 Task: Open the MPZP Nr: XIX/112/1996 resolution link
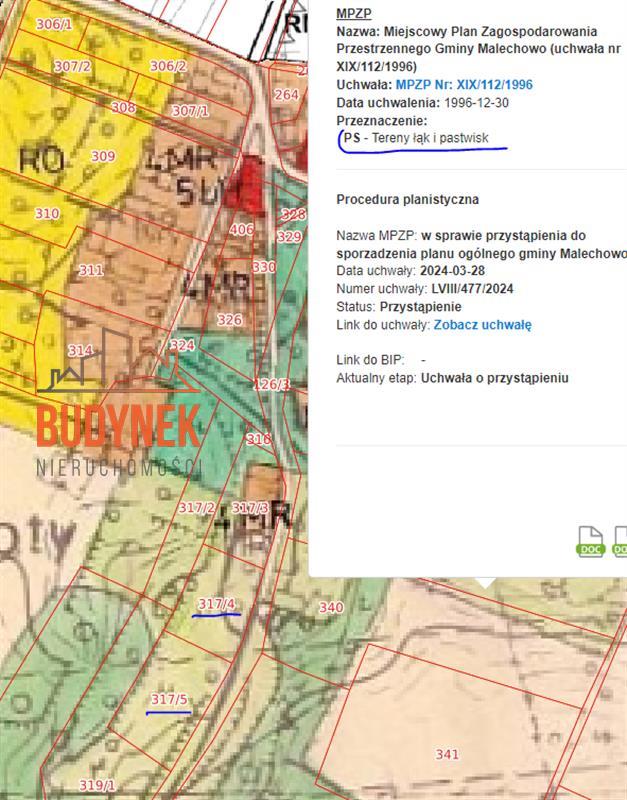[464, 85]
